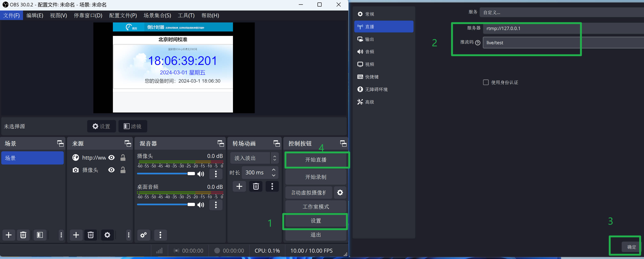Image resolution: width=644 pixels, height=259 pixels.
Task: Click 设置 in control buttons panel
Action: click(316, 221)
